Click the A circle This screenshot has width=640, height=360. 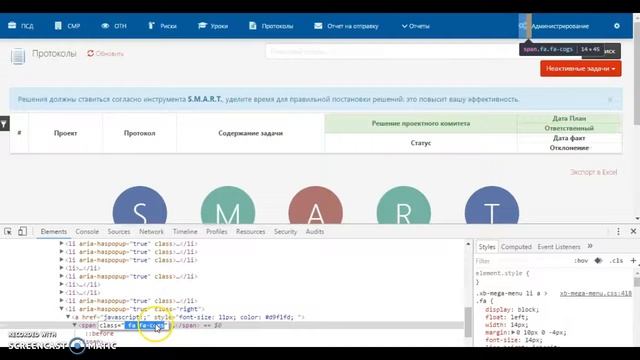pyautogui.click(x=316, y=205)
